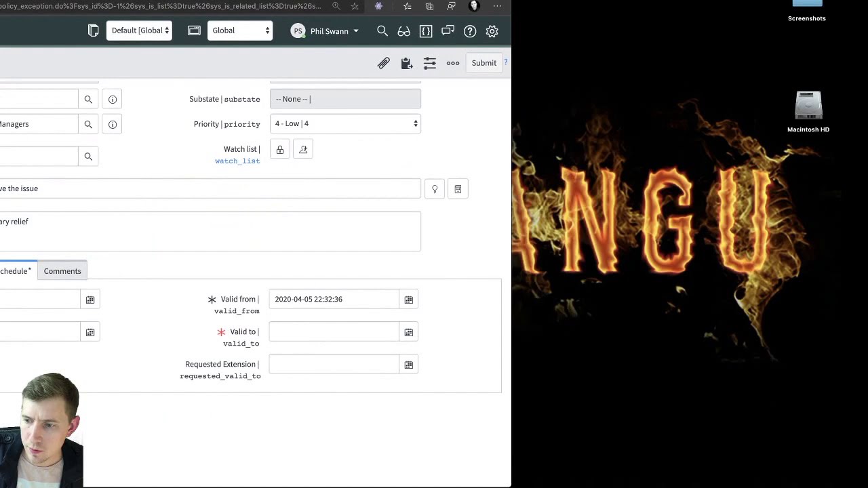Viewport: 868px width, 488px height.
Task: Open the Priority dropdown
Action: pos(345,123)
